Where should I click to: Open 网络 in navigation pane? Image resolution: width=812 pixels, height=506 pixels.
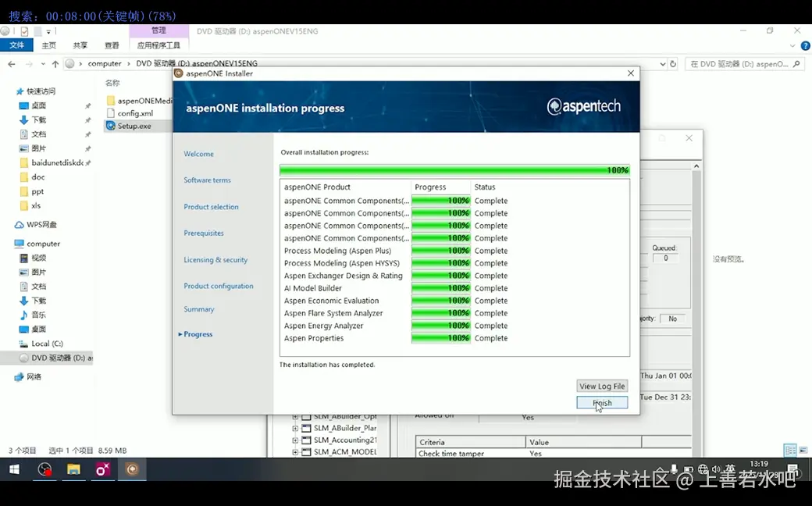tap(28, 377)
